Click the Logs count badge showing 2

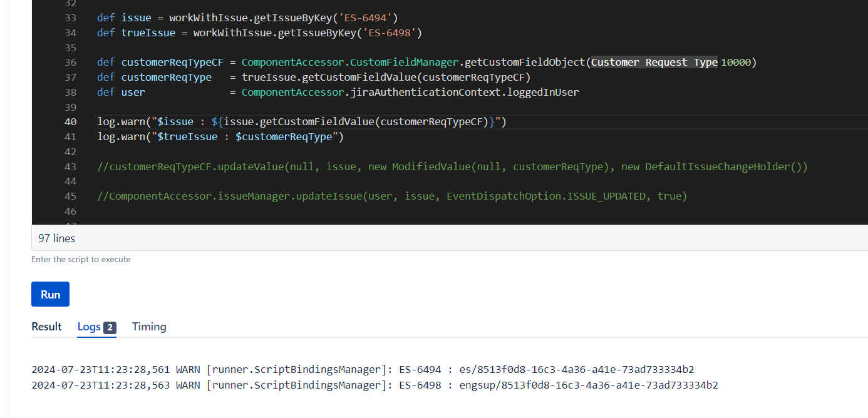(x=110, y=327)
